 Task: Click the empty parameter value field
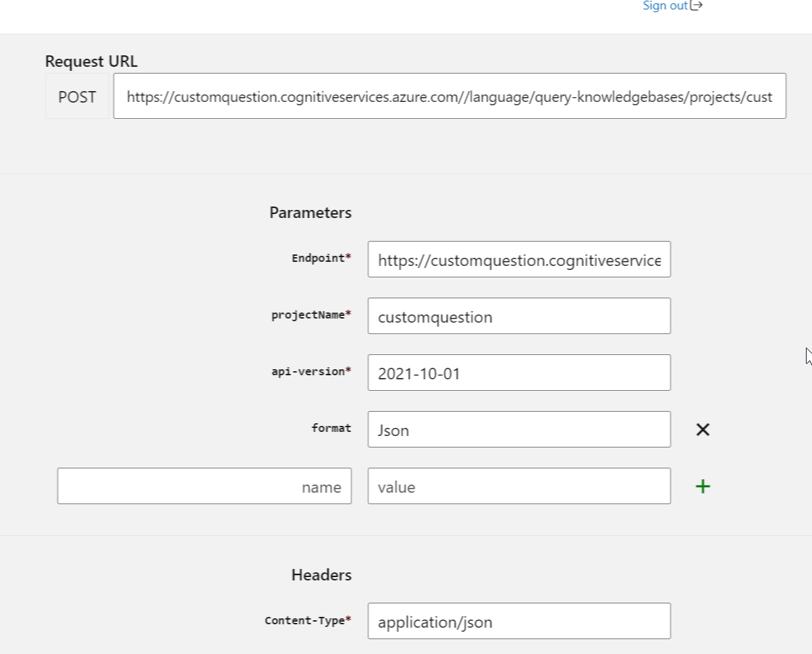click(x=518, y=486)
